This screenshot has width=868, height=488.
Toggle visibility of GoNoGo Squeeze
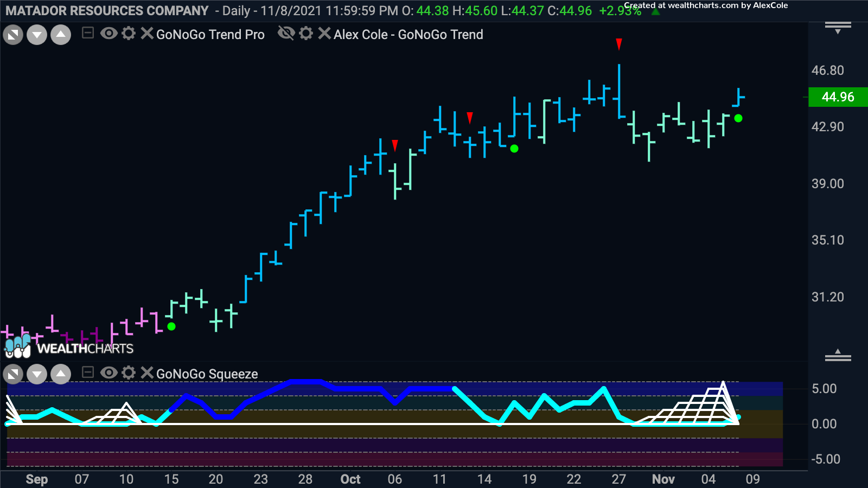pos(108,373)
